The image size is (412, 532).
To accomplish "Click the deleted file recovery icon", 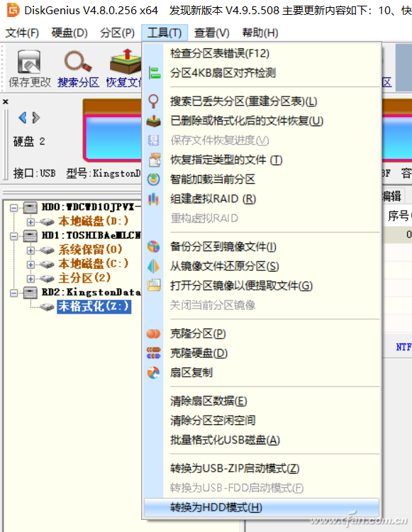I will (154, 121).
